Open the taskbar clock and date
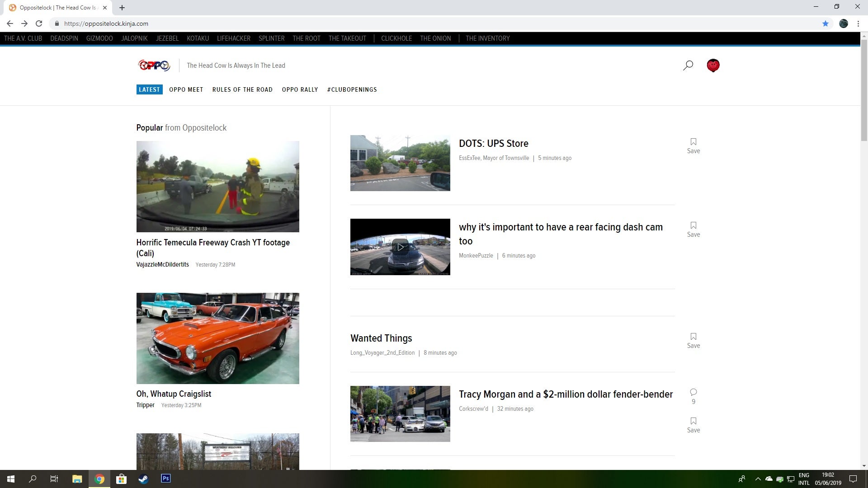 click(828, 479)
